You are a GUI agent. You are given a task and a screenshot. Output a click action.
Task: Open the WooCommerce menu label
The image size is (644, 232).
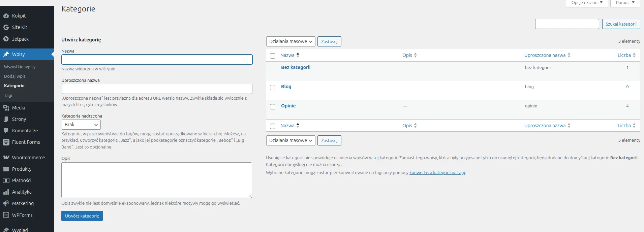coord(28,158)
